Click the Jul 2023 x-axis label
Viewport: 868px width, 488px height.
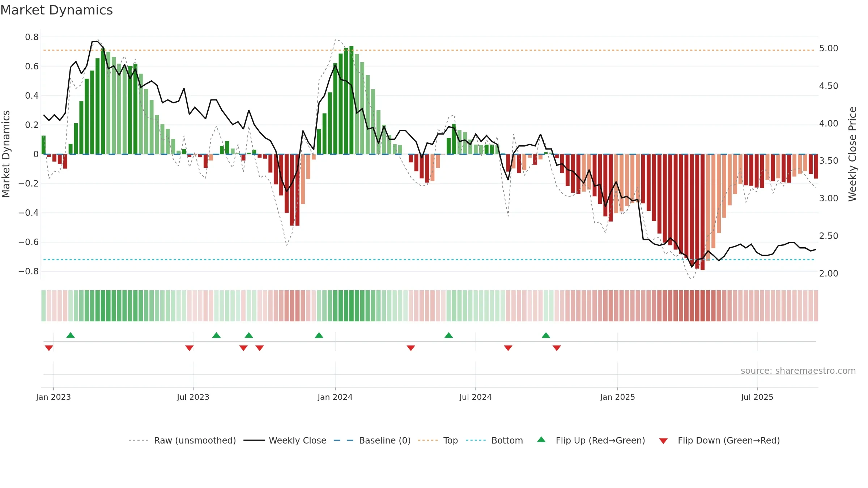click(x=193, y=397)
